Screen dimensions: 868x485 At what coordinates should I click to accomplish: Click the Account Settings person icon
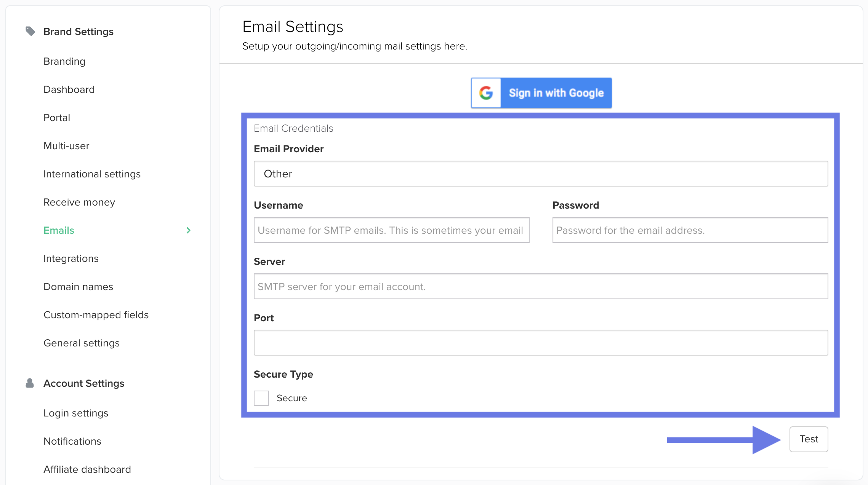(30, 383)
